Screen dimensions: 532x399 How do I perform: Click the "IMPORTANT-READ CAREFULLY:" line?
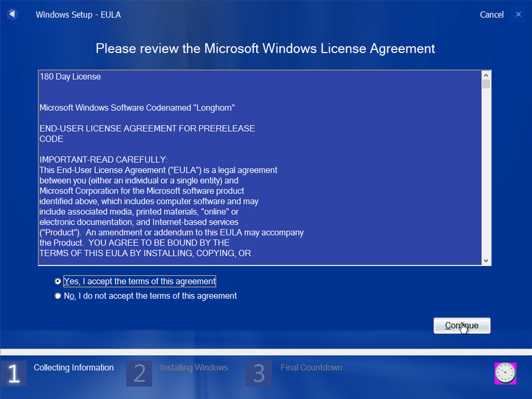104,160
